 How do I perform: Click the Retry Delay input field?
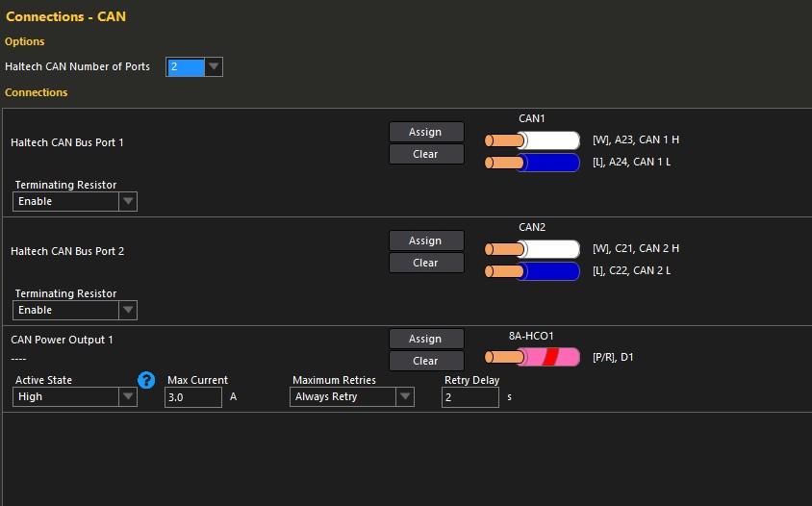pos(470,397)
